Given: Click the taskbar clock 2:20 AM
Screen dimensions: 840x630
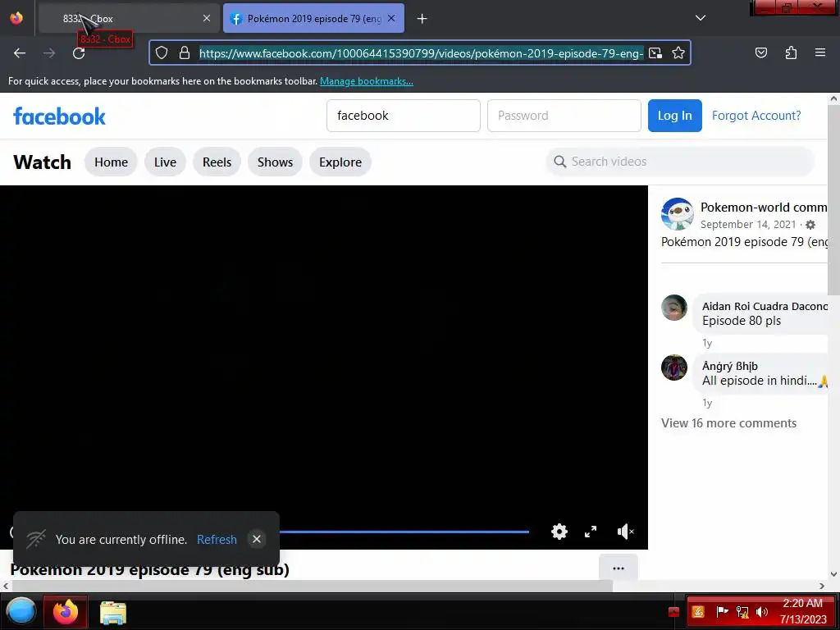Looking at the screenshot, I should coord(802,603).
